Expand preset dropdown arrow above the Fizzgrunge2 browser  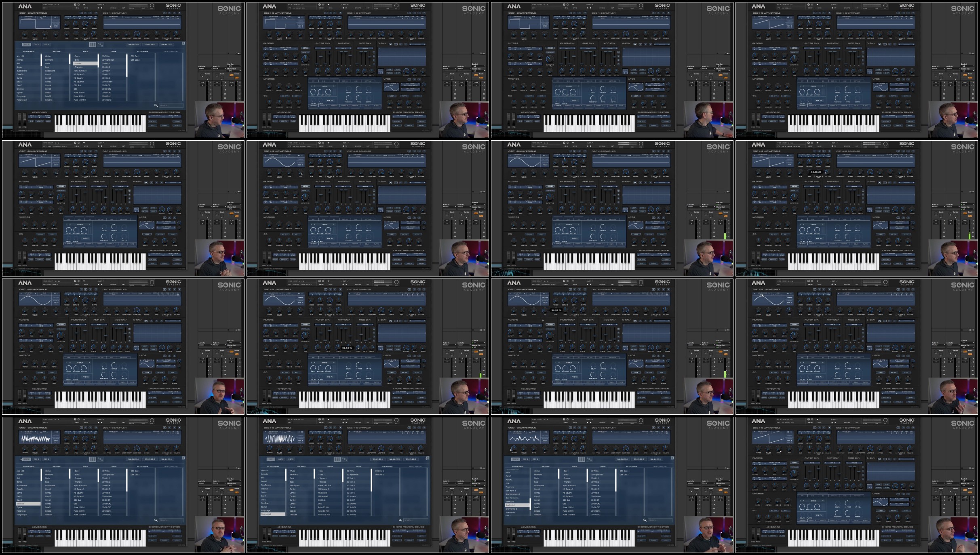[x=329, y=419]
